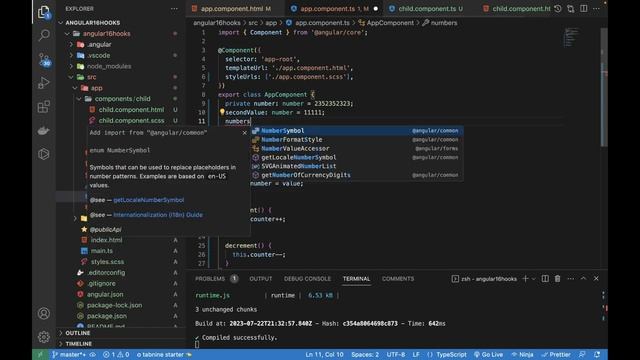Select getNumberOfCurrencyDigits suggestion

point(357,175)
